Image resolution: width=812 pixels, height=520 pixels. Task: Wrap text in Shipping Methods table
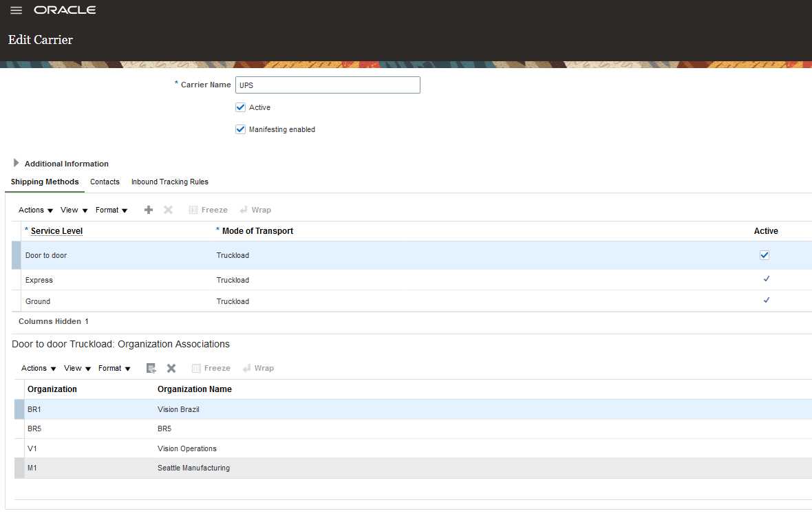[x=255, y=210]
